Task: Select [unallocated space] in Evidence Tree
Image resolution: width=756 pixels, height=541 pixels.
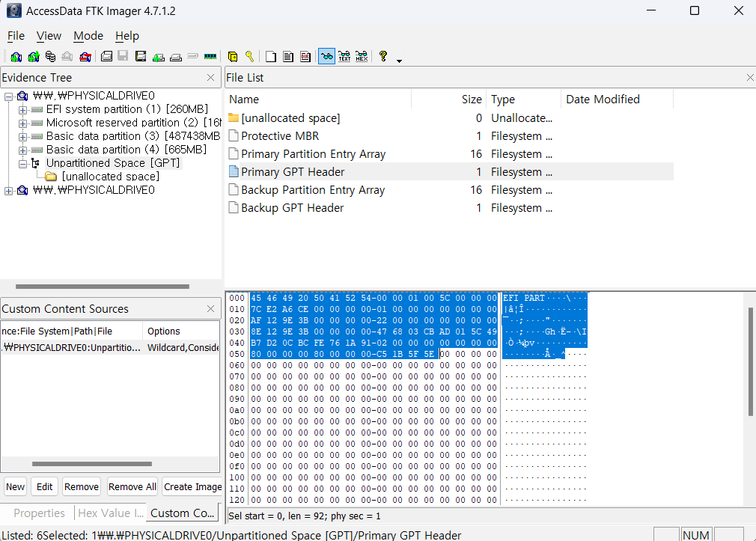Action: [x=111, y=177]
